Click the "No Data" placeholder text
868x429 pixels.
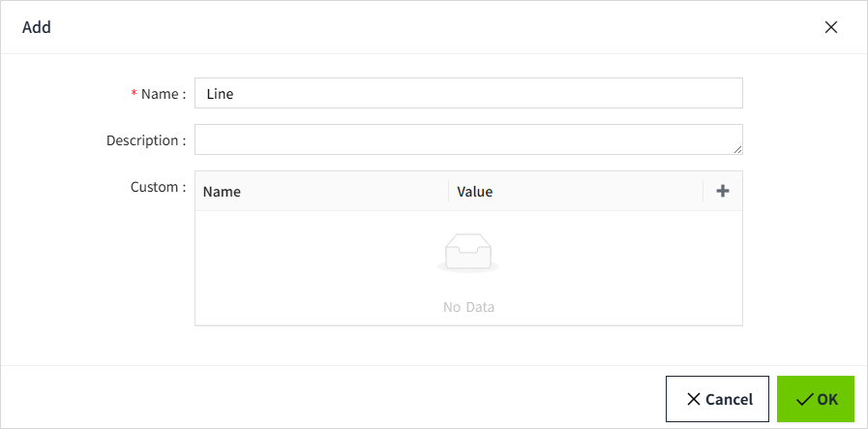[x=468, y=307]
